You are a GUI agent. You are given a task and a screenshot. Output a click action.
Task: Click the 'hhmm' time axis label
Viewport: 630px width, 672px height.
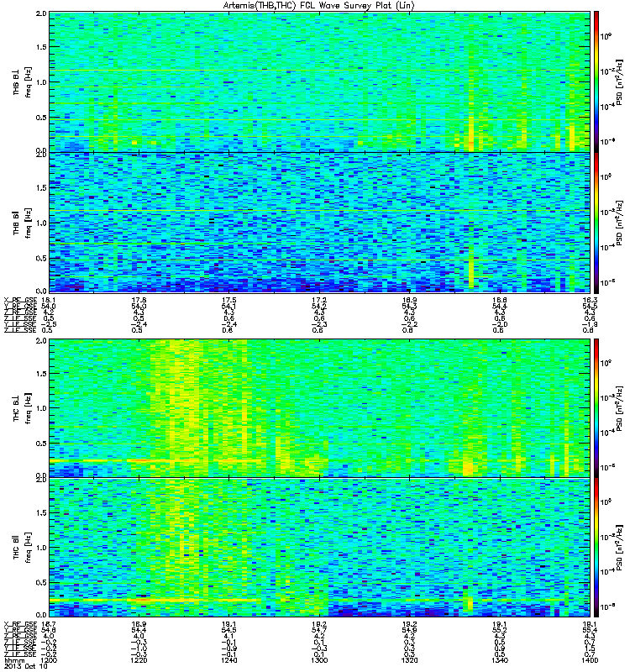pyautogui.click(x=13, y=660)
